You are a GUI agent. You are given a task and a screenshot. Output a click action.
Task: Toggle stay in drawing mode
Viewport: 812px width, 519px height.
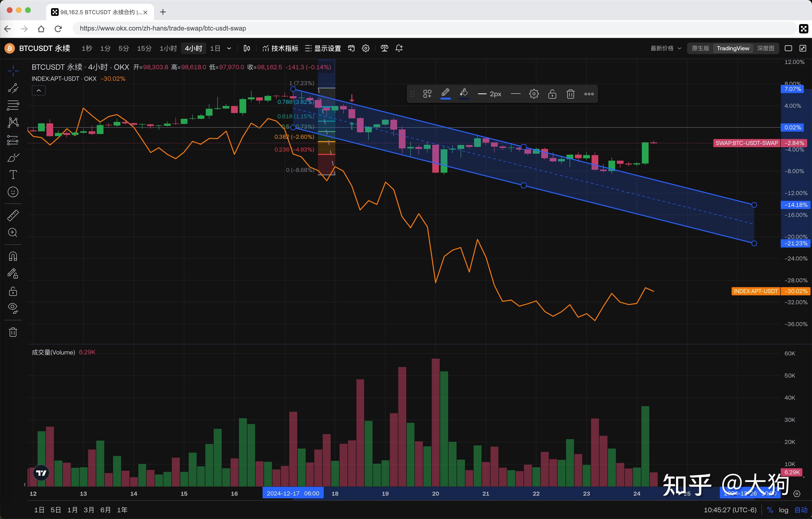coord(13,273)
